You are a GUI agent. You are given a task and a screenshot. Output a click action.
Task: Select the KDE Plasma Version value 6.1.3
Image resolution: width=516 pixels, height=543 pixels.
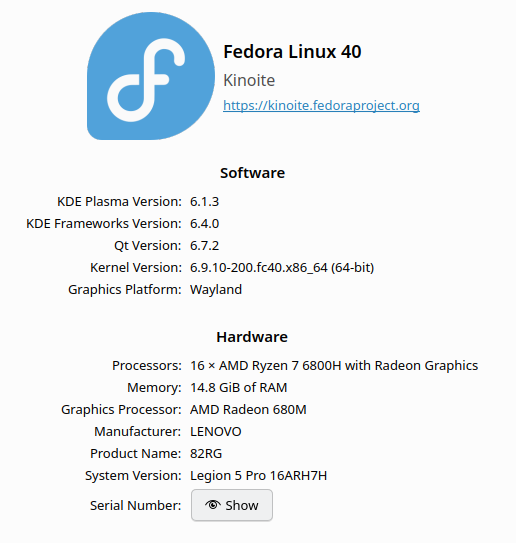(204, 202)
